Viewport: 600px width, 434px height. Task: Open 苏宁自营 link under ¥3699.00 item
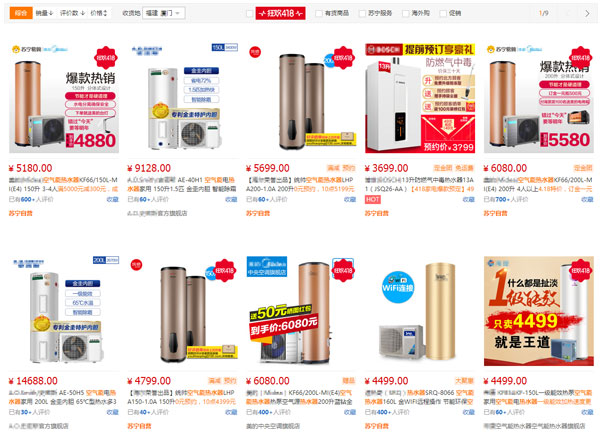(x=377, y=213)
